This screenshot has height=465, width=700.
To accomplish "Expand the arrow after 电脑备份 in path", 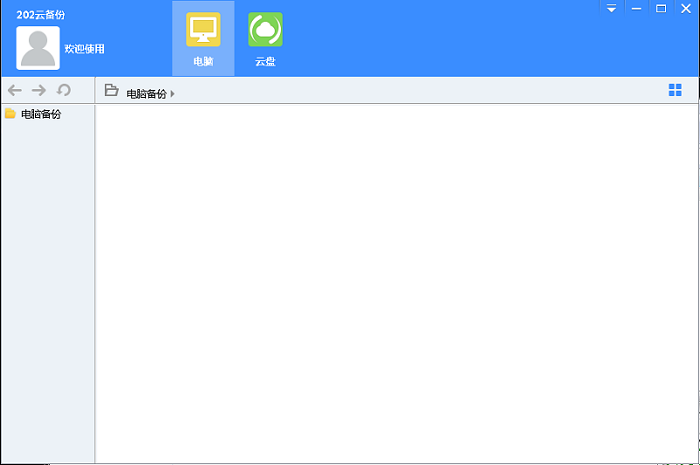I will point(173,94).
